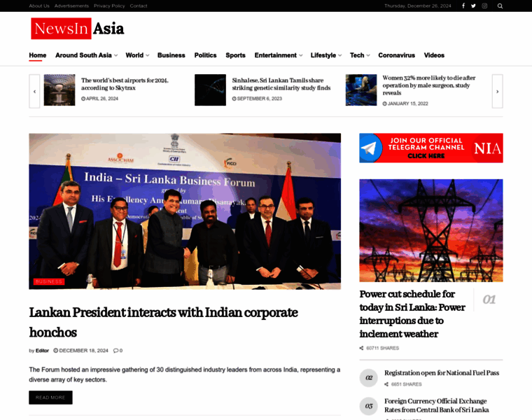This screenshot has height=420, width=532.
Task: Open the About Us link
Action: pyautogui.click(x=39, y=6)
